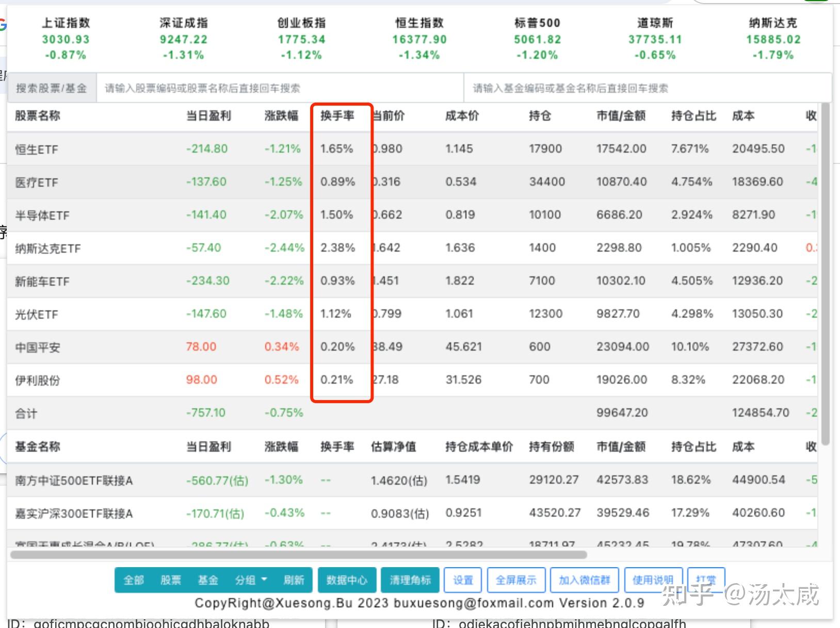Click the 持有份额 column header
840x628 pixels.
[x=552, y=447]
